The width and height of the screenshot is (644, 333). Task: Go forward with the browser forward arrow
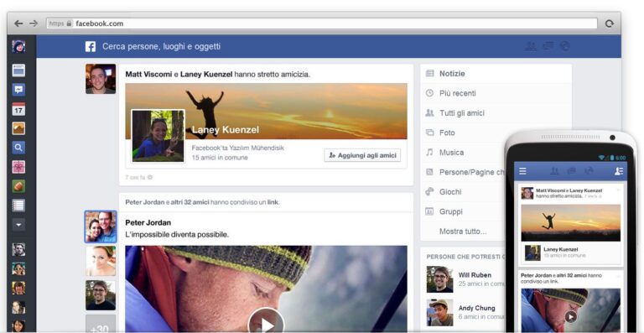click(x=34, y=23)
